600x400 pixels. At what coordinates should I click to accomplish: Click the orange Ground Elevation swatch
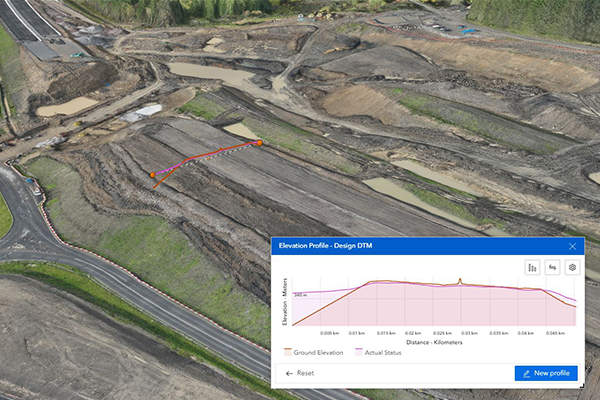[288, 352]
